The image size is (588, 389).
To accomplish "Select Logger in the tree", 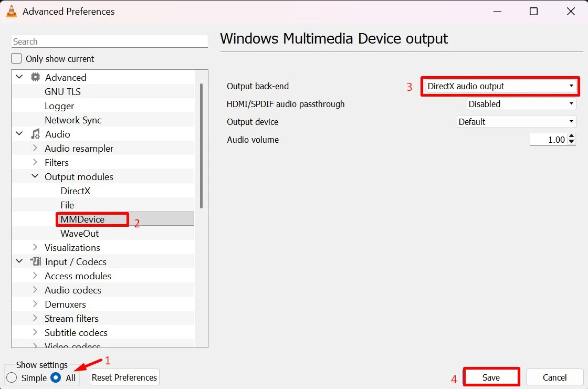I will pos(59,106).
